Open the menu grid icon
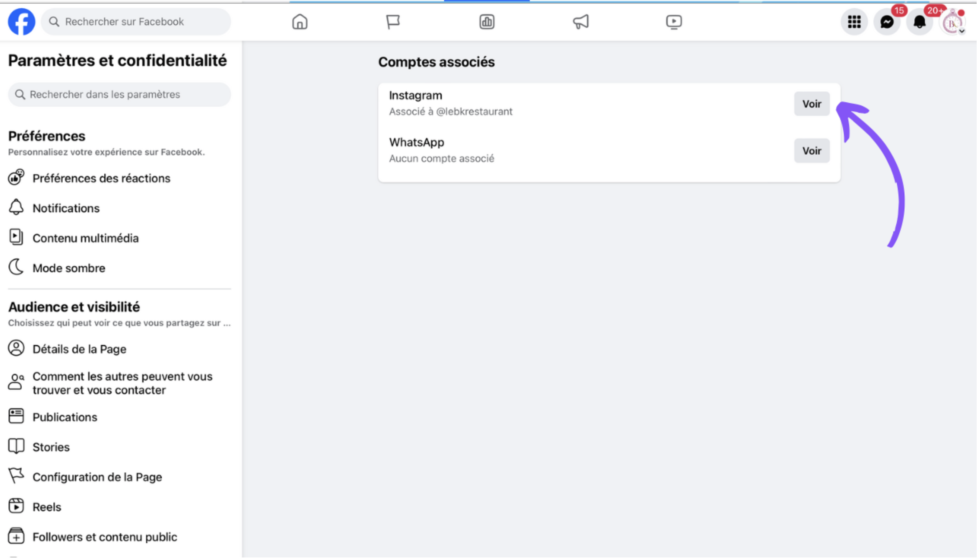The width and height of the screenshot is (977, 560). [854, 22]
